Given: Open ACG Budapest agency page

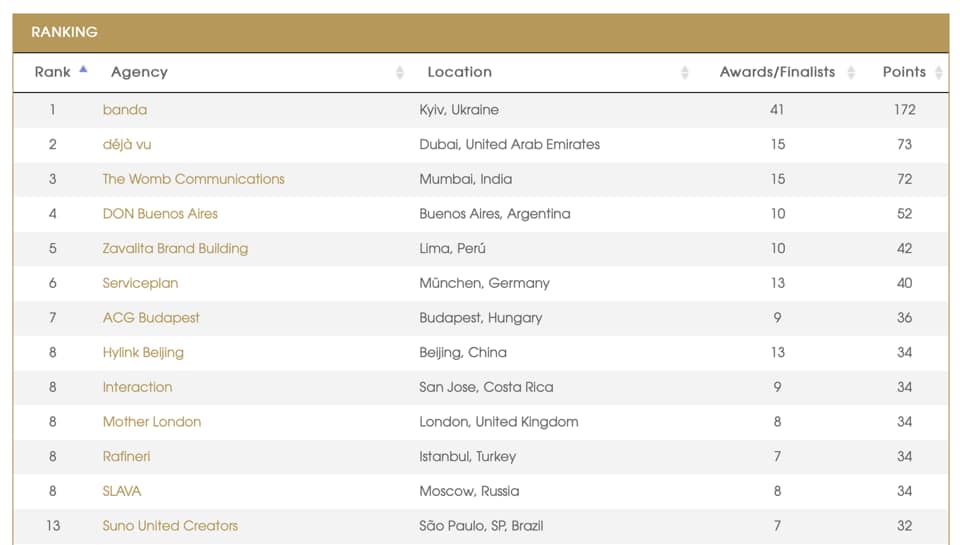Looking at the screenshot, I should click(x=151, y=318).
